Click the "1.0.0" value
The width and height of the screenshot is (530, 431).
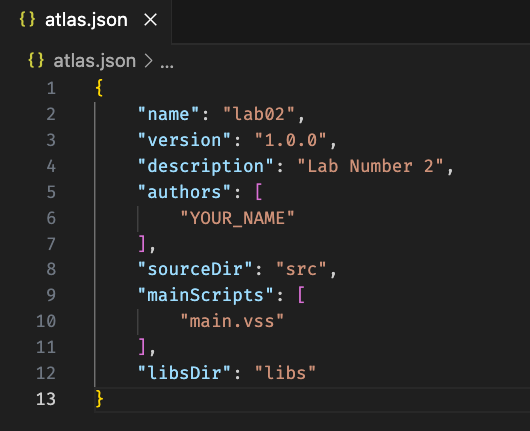pyautogui.click(x=291, y=140)
